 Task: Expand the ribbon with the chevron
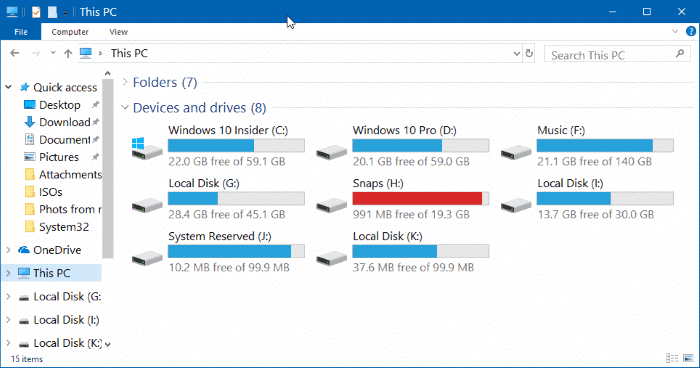675,31
